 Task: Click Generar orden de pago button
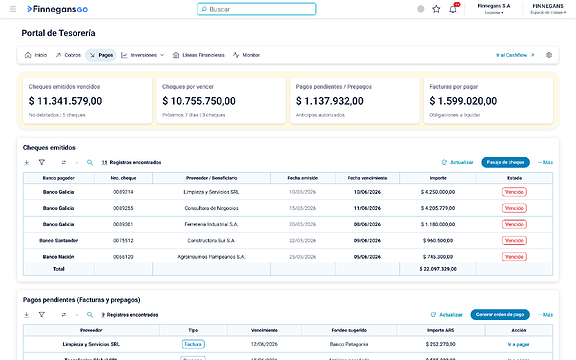[500, 315]
